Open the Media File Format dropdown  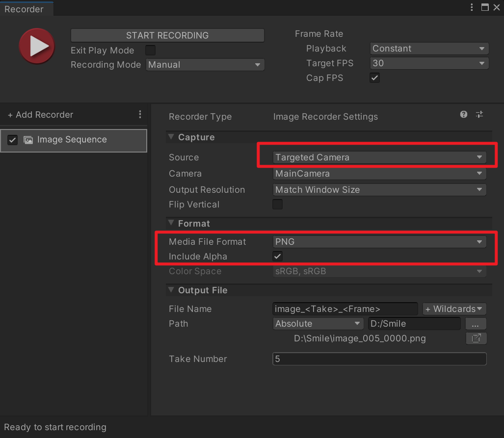(x=379, y=242)
